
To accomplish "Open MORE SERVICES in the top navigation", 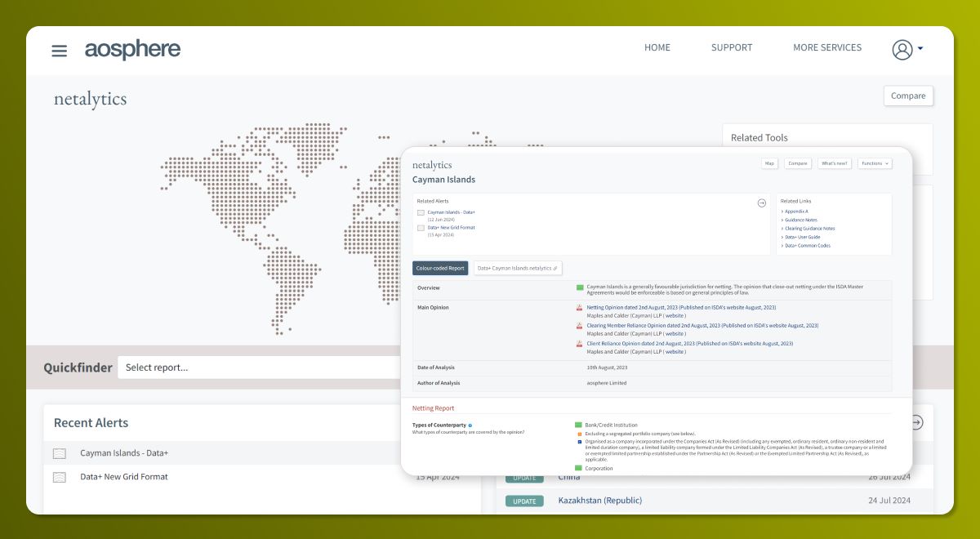I will click(x=827, y=47).
